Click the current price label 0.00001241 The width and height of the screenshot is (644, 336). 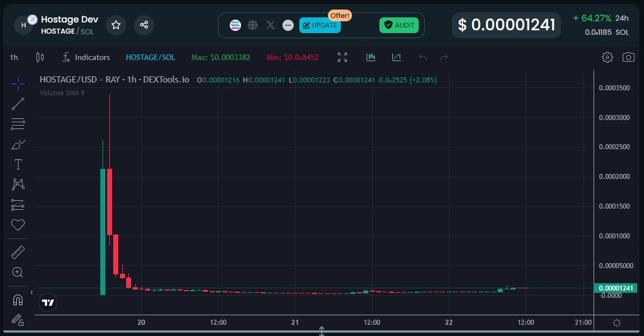point(615,288)
